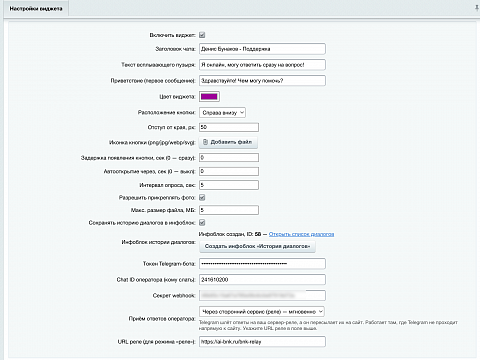Edit the Интервал опроса field
Viewport: 480px width, 360px height.
click(229, 185)
